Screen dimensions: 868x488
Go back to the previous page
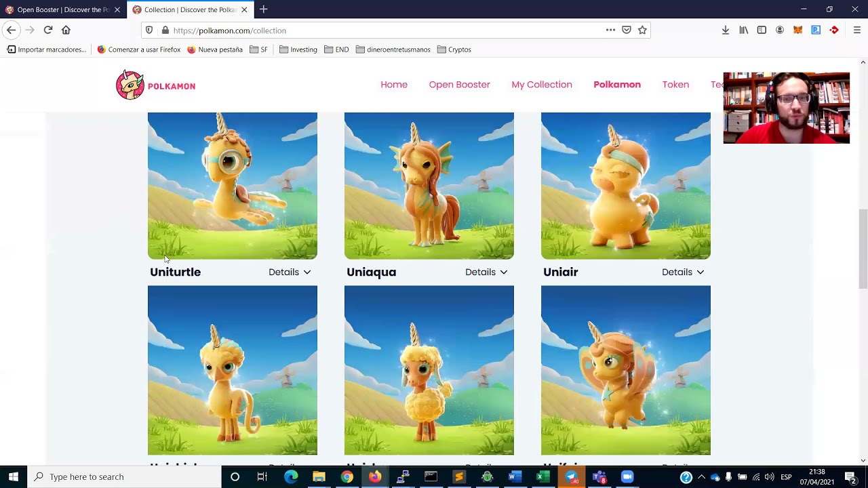(11, 30)
